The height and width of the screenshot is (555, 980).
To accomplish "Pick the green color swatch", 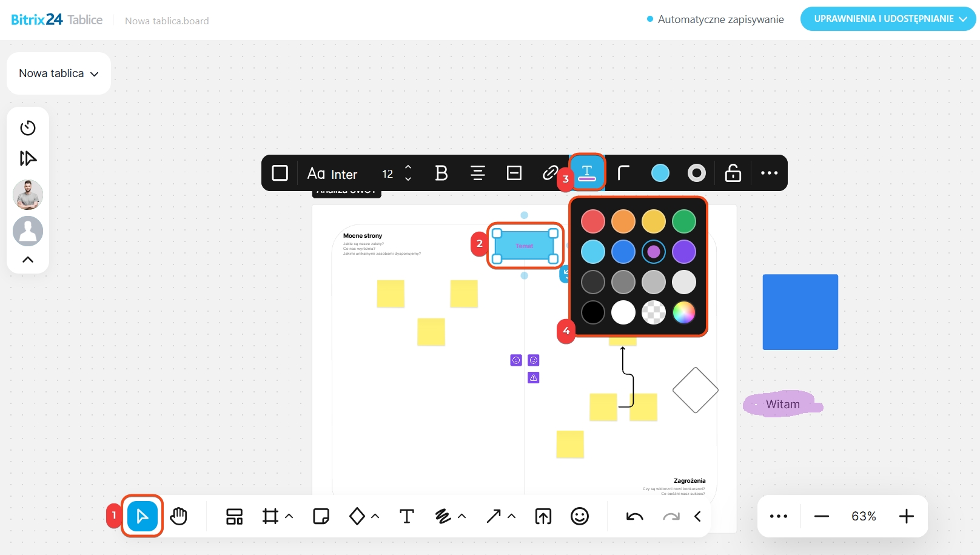I will (x=684, y=221).
